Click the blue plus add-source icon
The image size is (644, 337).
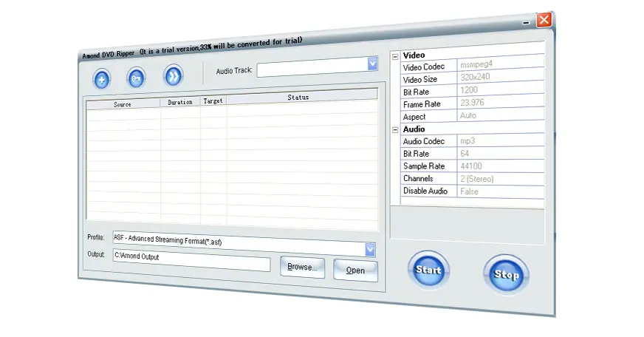click(x=101, y=79)
